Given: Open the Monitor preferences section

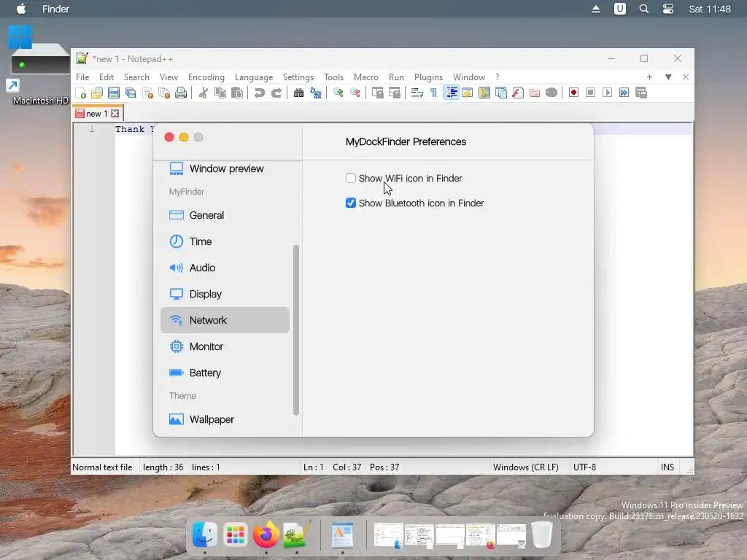Looking at the screenshot, I should [225, 346].
